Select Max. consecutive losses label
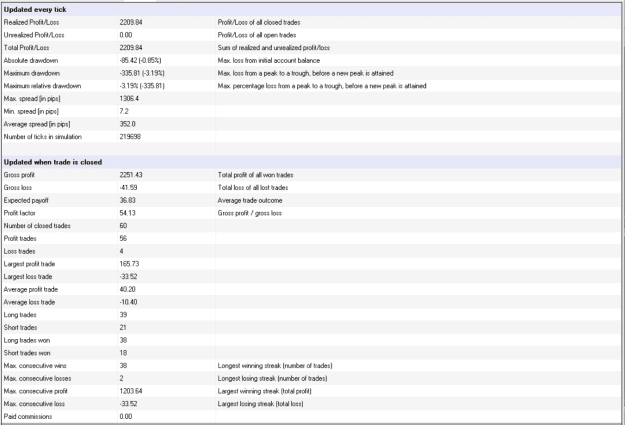The width and height of the screenshot is (625, 425). coord(37,379)
